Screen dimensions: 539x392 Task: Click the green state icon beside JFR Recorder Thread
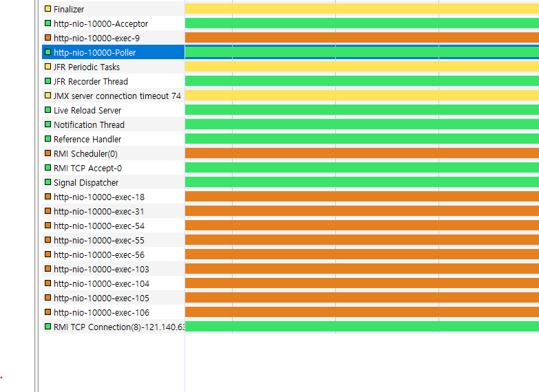[47, 80]
